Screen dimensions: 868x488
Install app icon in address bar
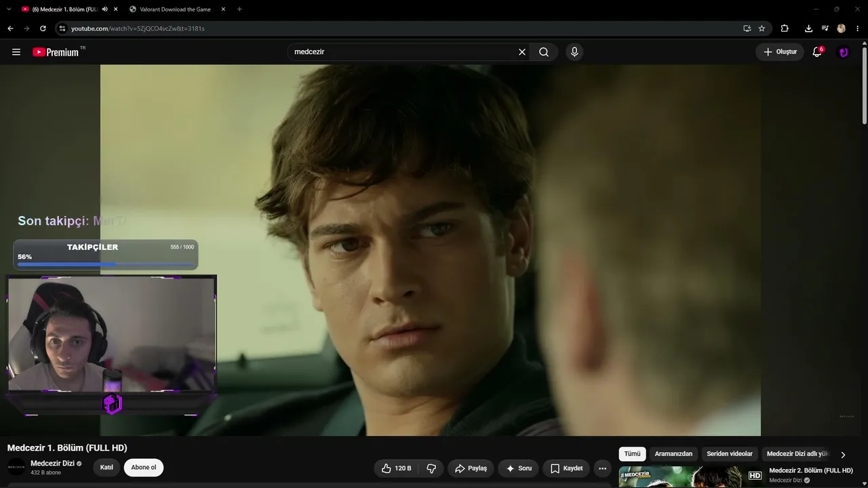click(747, 28)
